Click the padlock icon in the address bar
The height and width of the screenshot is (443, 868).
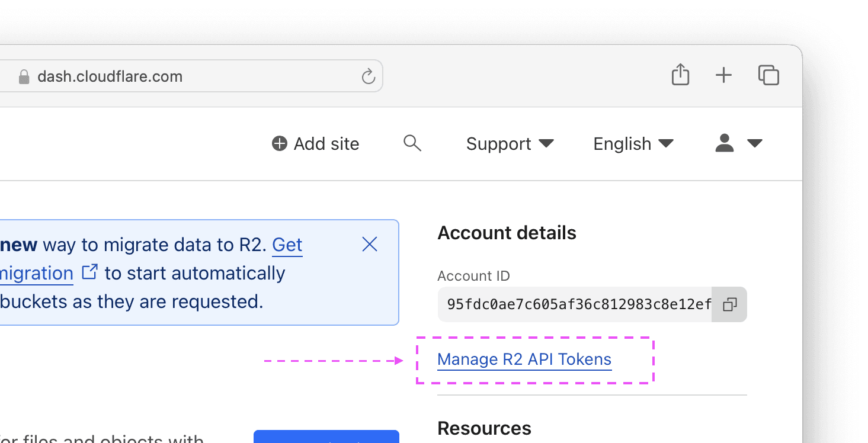[24, 76]
